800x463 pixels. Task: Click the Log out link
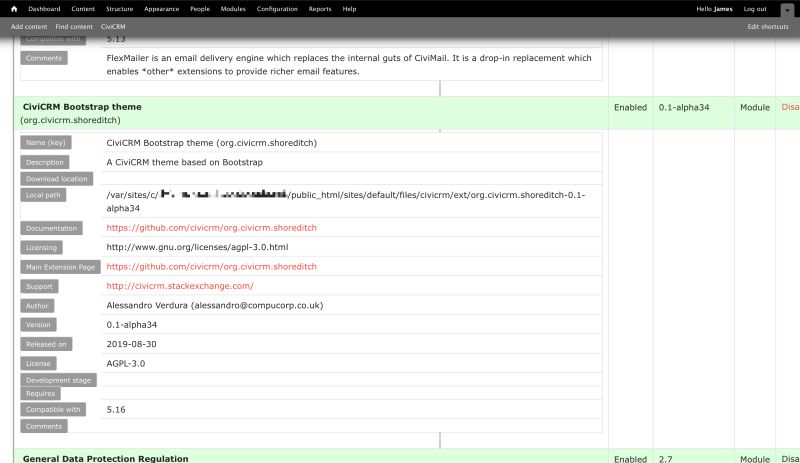pos(755,9)
